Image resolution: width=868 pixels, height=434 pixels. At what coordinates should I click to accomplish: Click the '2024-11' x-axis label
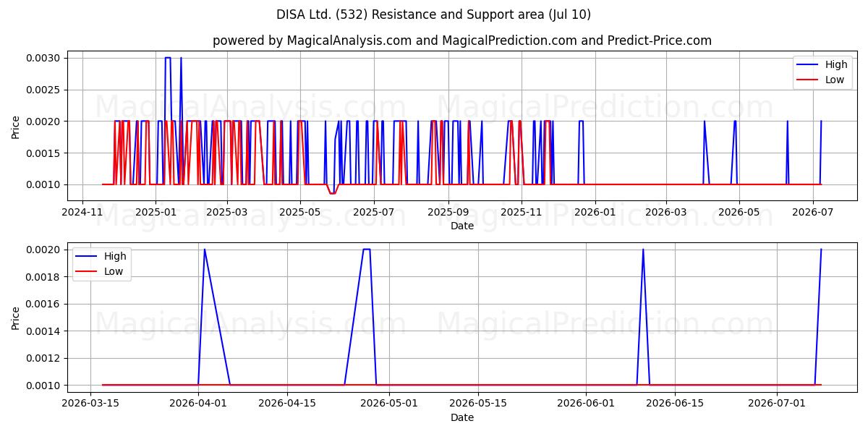(82, 212)
